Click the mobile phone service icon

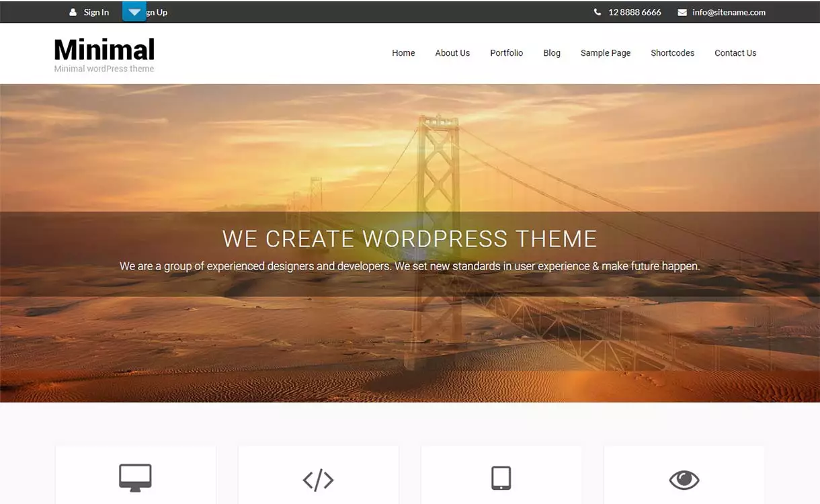501,479
